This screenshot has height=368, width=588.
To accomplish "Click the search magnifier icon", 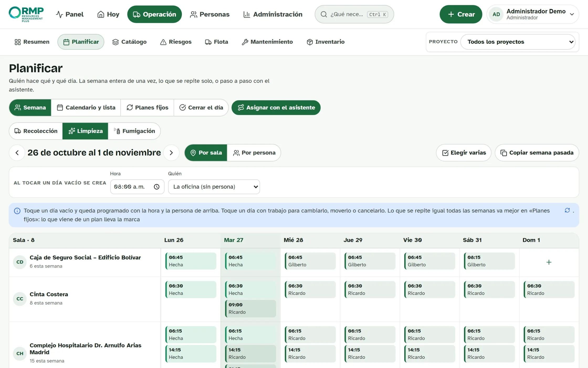I will point(324,14).
